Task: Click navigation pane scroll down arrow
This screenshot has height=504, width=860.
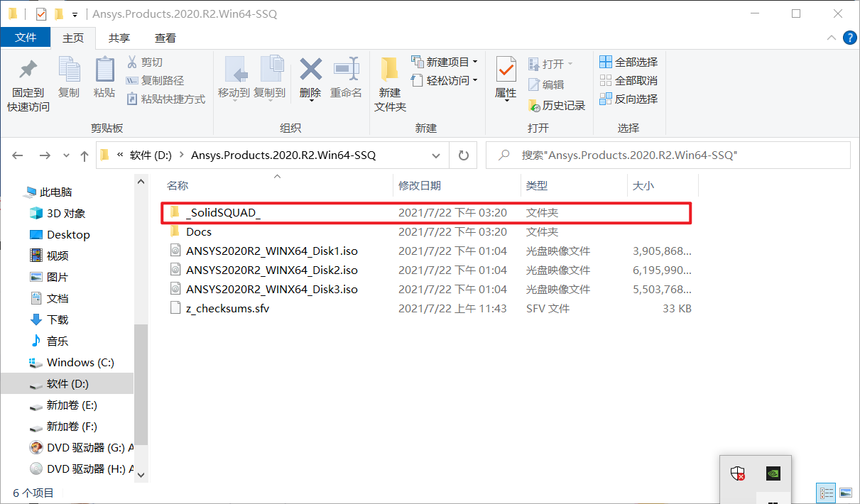Action: (x=141, y=474)
